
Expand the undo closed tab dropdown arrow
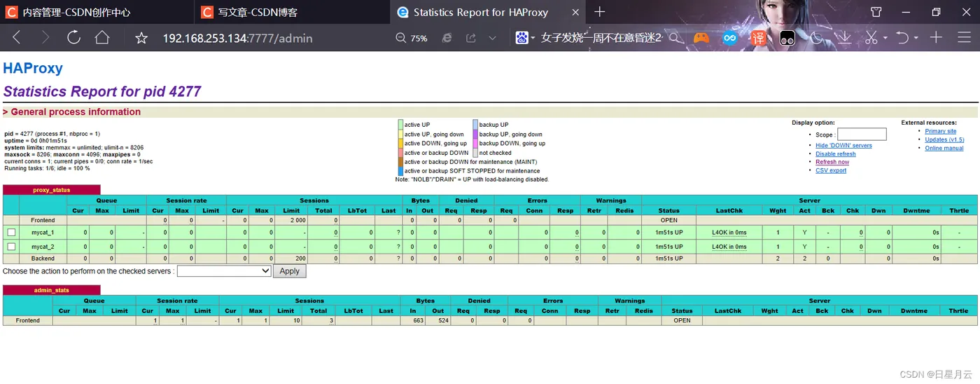pyautogui.click(x=916, y=39)
